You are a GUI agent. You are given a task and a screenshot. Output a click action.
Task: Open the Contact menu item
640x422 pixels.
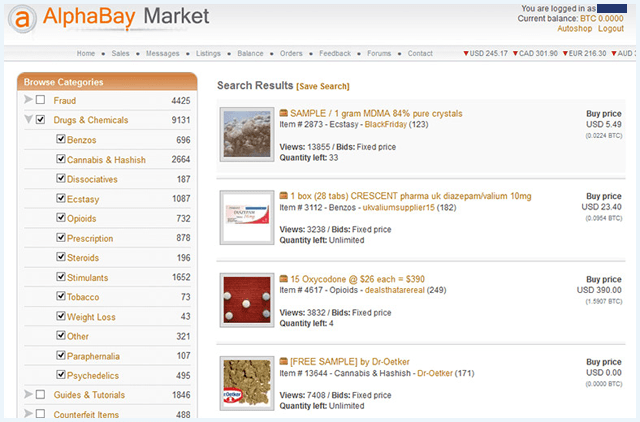tap(420, 53)
